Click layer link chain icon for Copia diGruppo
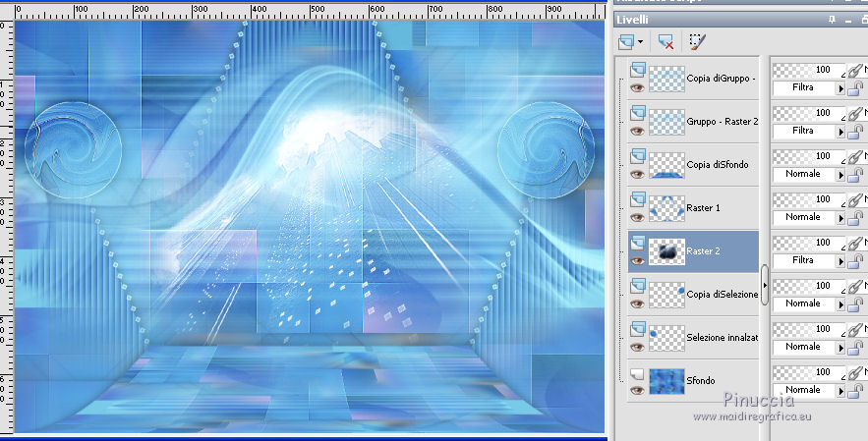This screenshot has height=441, width=868. coord(856,70)
